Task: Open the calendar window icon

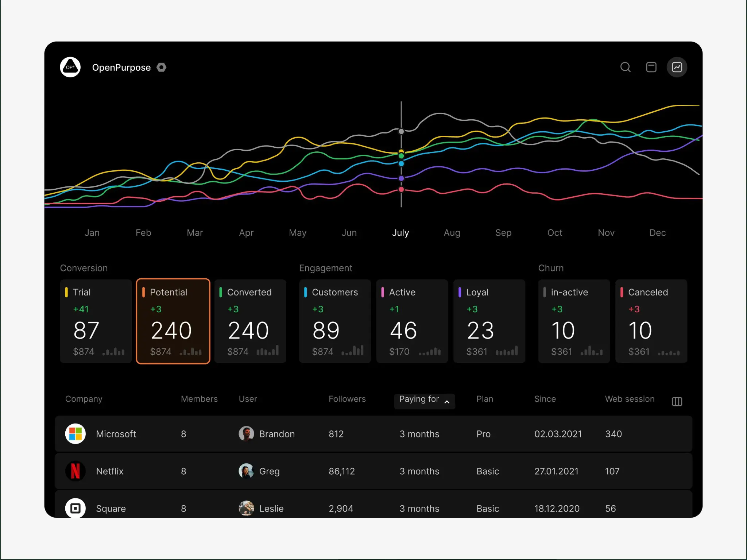Action: pyautogui.click(x=651, y=67)
